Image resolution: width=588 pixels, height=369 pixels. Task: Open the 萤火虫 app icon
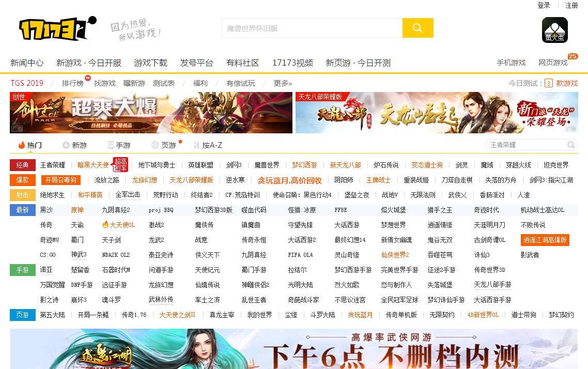coord(554,30)
